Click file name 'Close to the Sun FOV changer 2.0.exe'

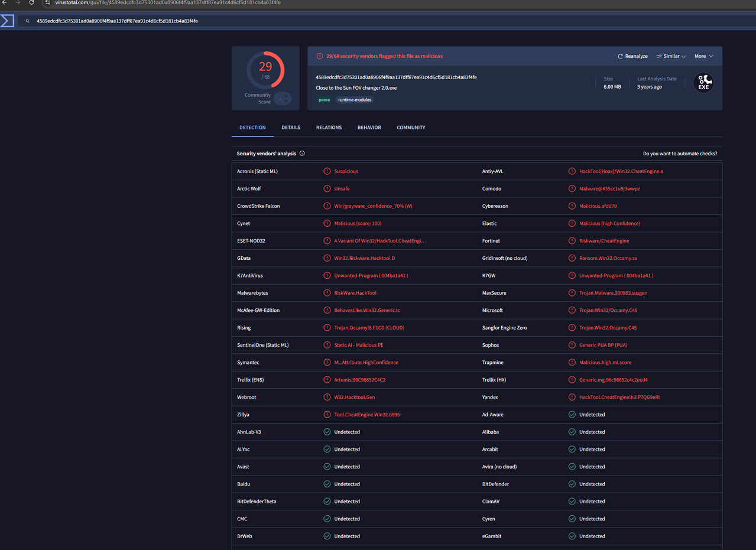click(356, 88)
